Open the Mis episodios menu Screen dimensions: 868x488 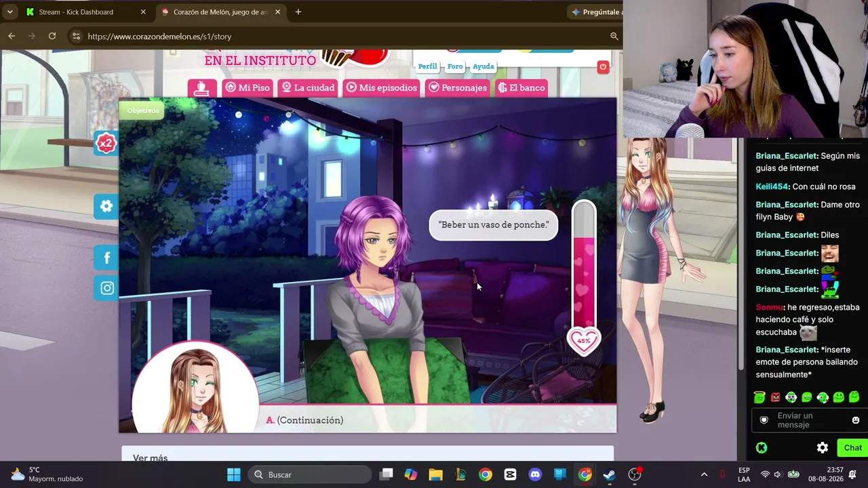pyautogui.click(x=381, y=88)
